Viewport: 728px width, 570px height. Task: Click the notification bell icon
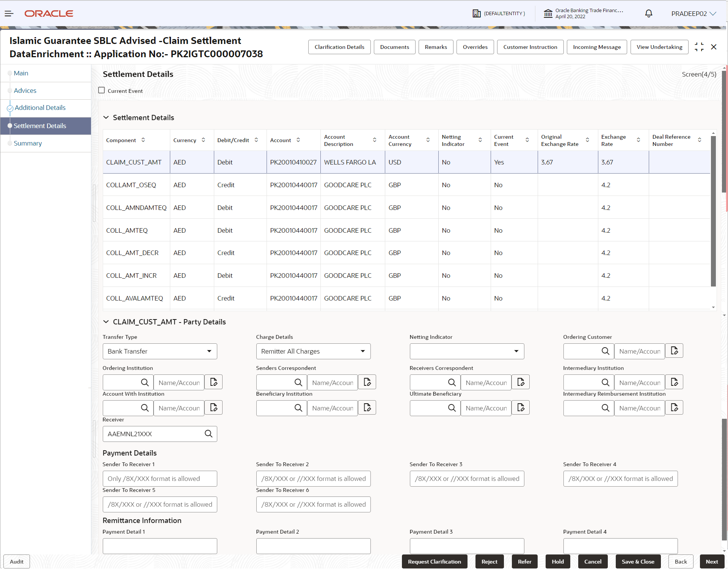pos(648,14)
